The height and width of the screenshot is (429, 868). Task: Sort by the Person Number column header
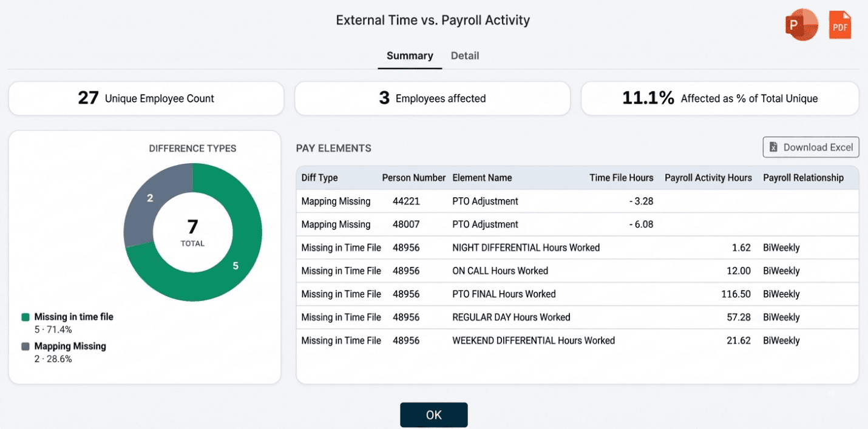[x=414, y=178]
